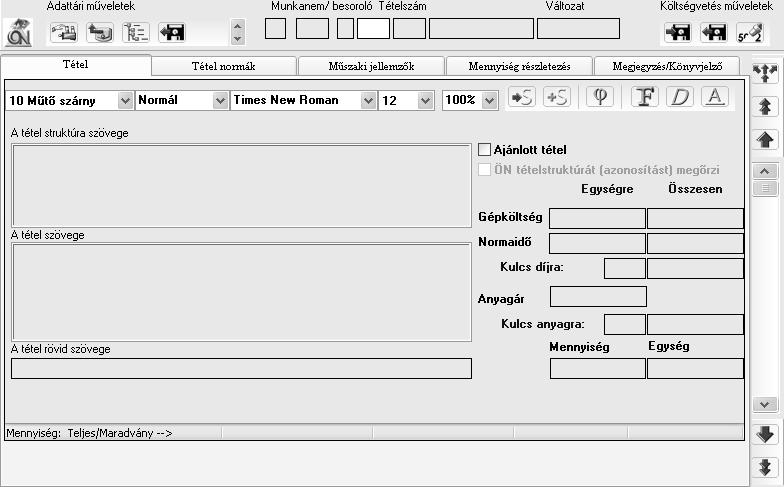Click the A tétel rövid szövege field
784x487 pixels.
coord(242,368)
